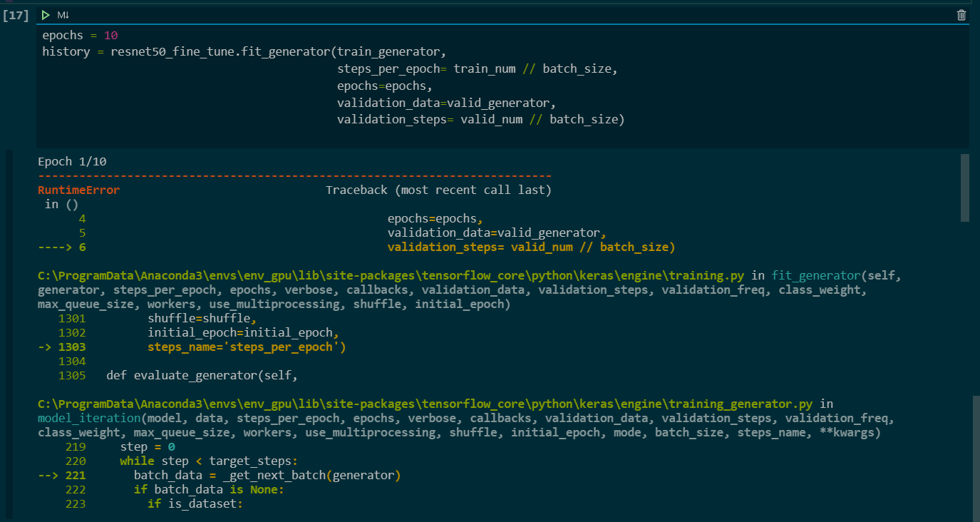Viewport: 980px width, 522px height.
Task: Click the 'Epoch 1/10' output line
Action: 72,162
